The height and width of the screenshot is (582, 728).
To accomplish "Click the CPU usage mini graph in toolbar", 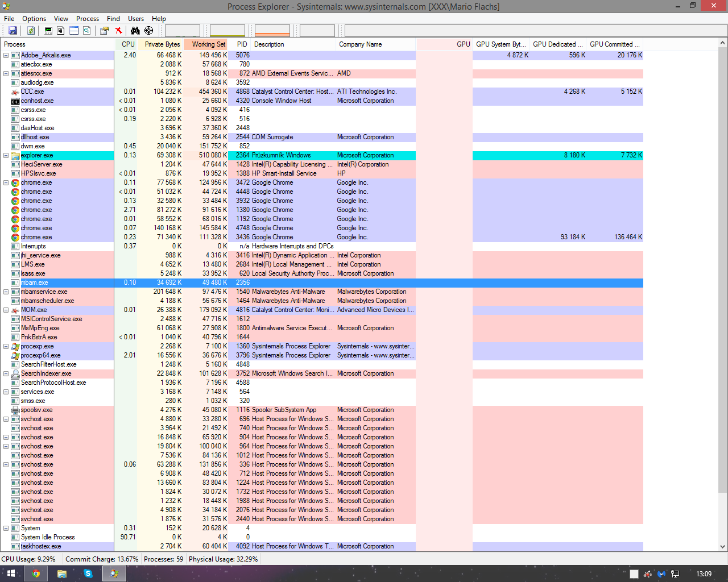I will (x=183, y=31).
